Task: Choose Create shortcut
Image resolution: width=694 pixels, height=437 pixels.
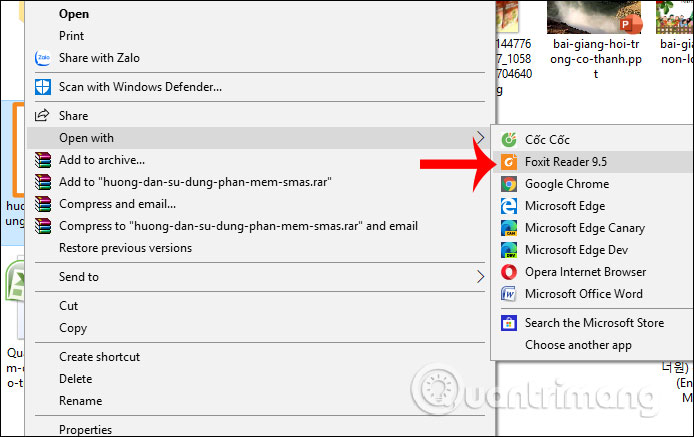Action: [99, 357]
